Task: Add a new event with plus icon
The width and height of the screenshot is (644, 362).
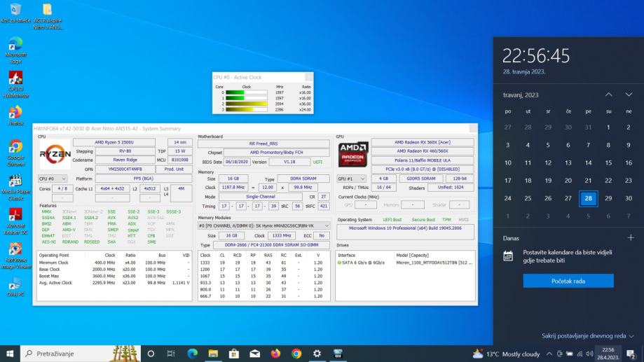Action: [631, 238]
